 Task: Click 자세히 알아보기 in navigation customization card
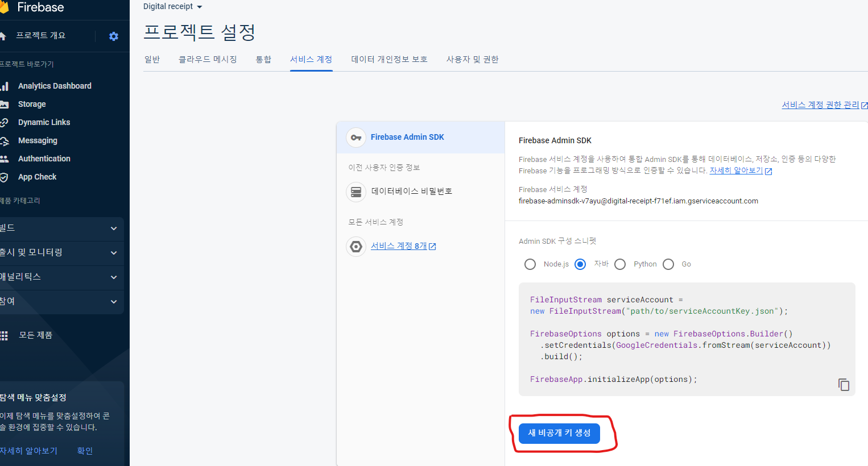coord(28,451)
